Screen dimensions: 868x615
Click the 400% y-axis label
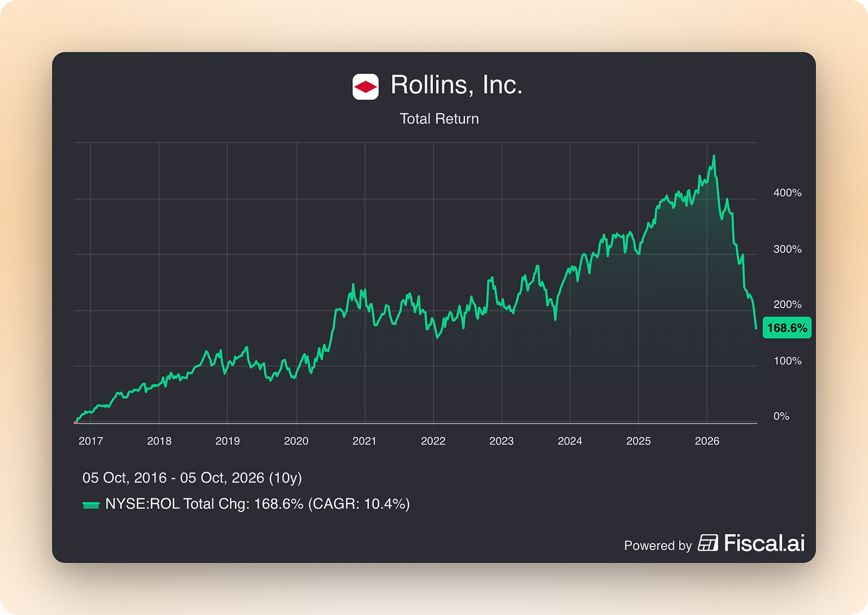(x=788, y=193)
